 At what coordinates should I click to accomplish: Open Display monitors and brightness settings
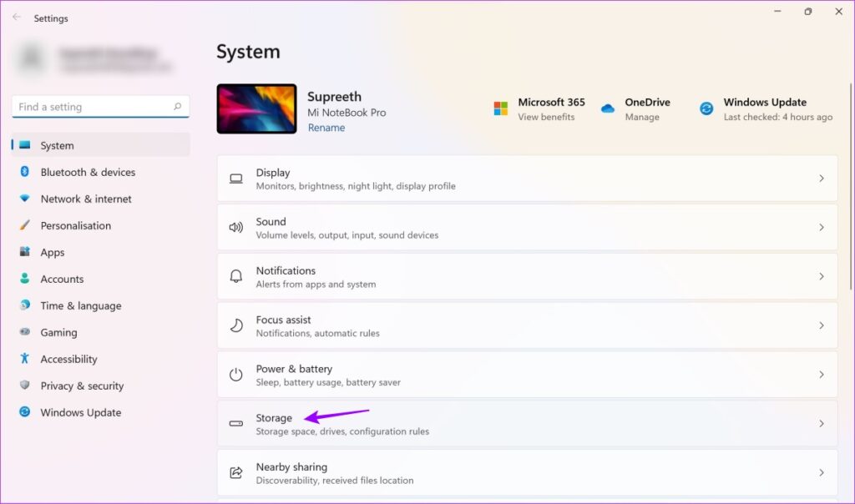528,179
